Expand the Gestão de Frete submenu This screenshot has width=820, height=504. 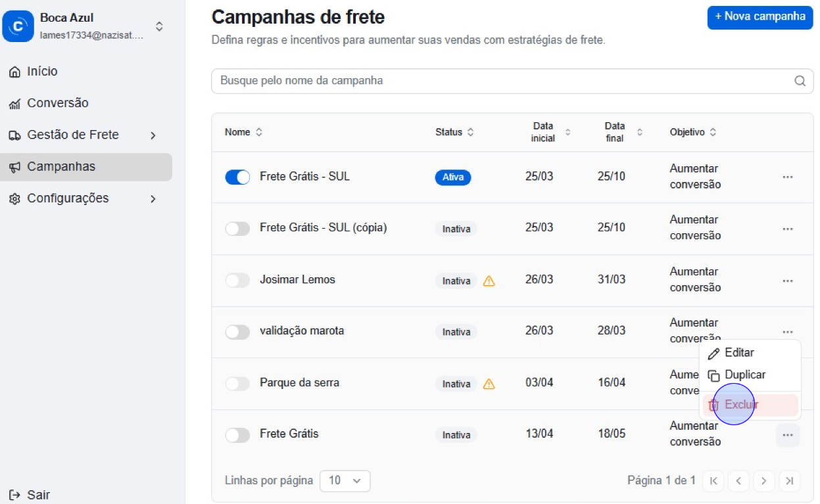pos(153,135)
